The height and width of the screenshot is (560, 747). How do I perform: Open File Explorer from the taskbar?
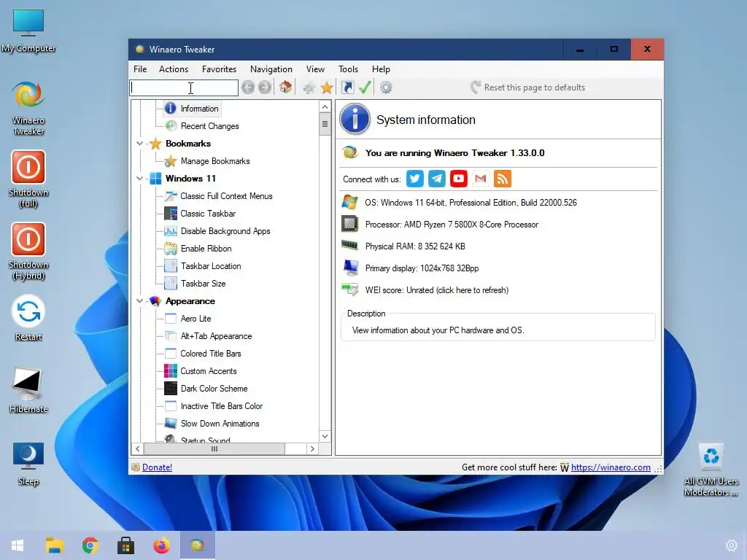pyautogui.click(x=54, y=545)
